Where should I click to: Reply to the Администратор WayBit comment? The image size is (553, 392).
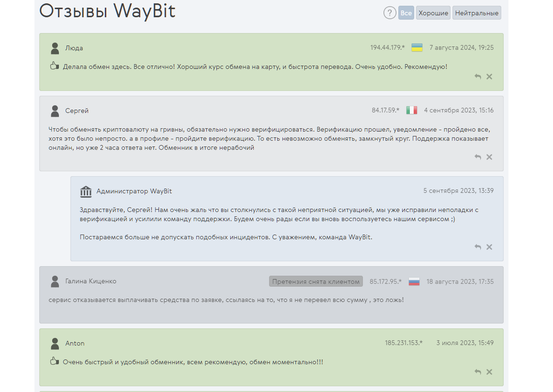[478, 247]
